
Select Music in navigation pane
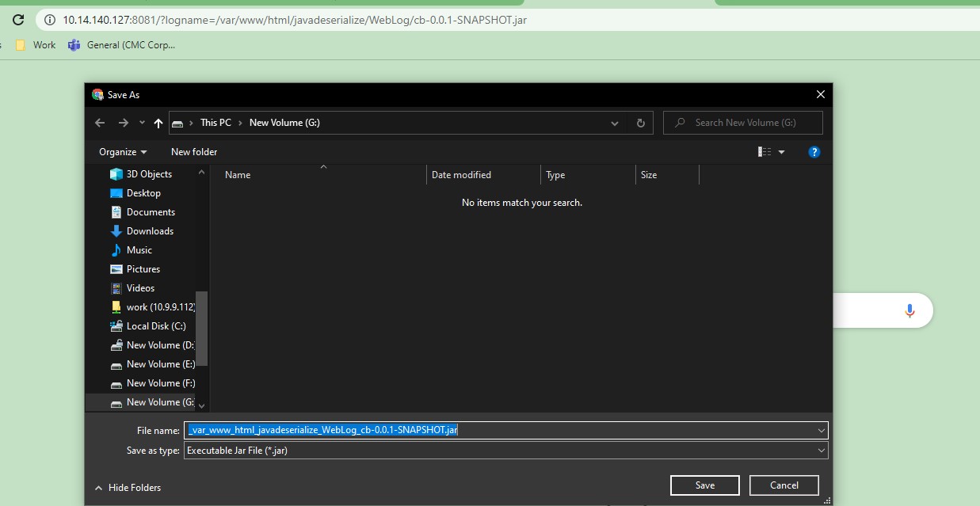coord(131,250)
